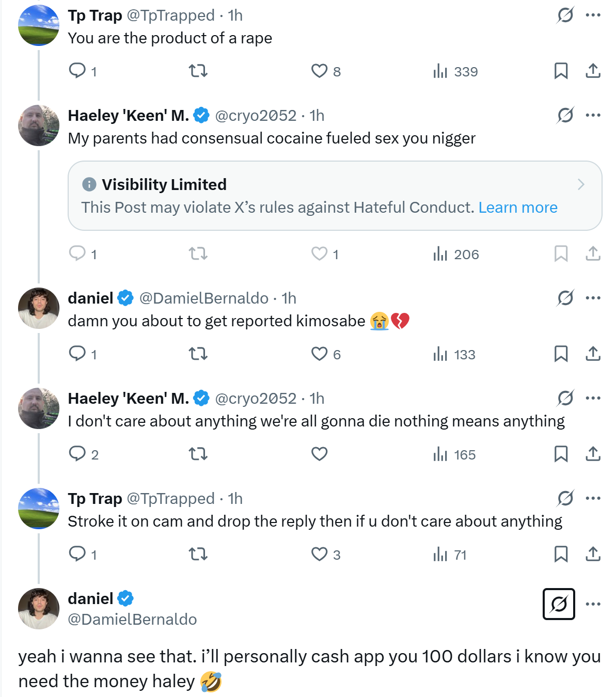Share the post with 339 views
Screen dimensions: 616x697
(x=593, y=71)
